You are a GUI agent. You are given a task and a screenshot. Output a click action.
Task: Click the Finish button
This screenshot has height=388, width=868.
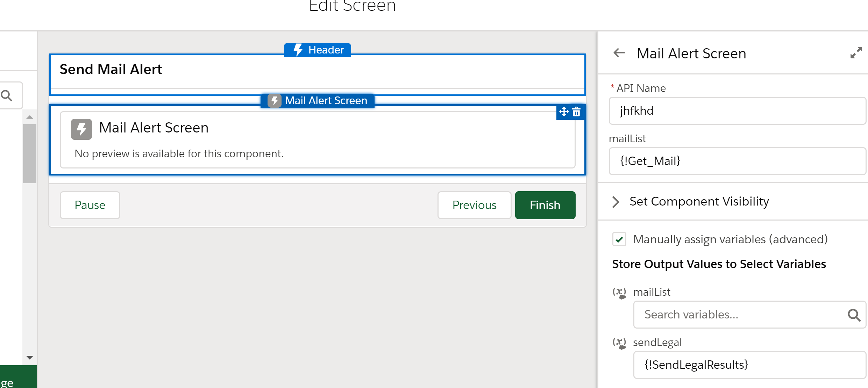[545, 205]
